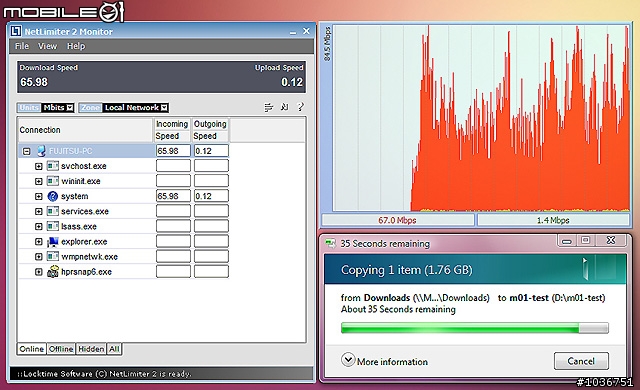Expand the explorer.exe node
Image resolution: width=640 pixels, height=390 pixels.
click(38, 242)
